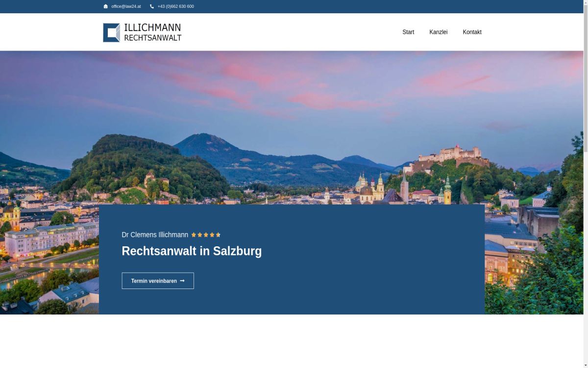Click the fortress in the Salzburg hero photo
The height and width of the screenshot is (368, 588).
point(447,156)
